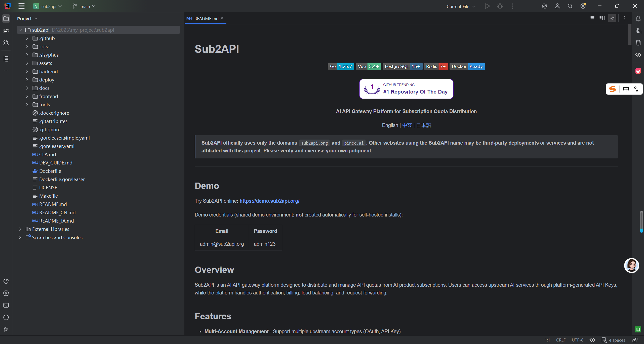Image resolution: width=644 pixels, height=344 pixels.
Task: Switch to editor and preview split view
Action: 602,18
